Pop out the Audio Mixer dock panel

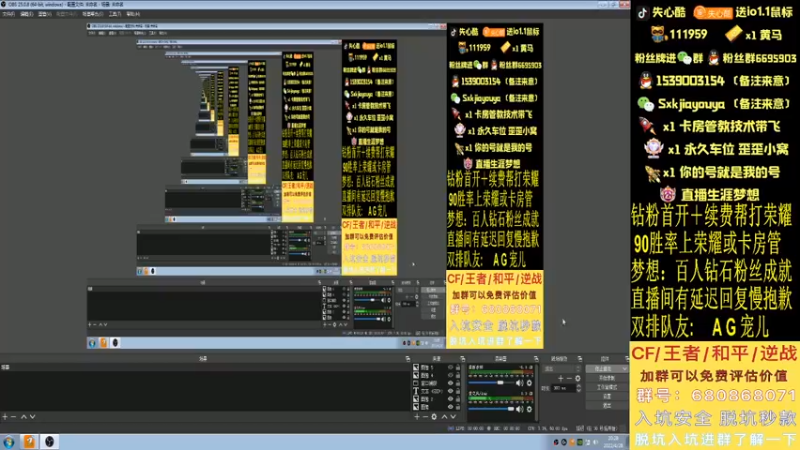click(x=536, y=359)
